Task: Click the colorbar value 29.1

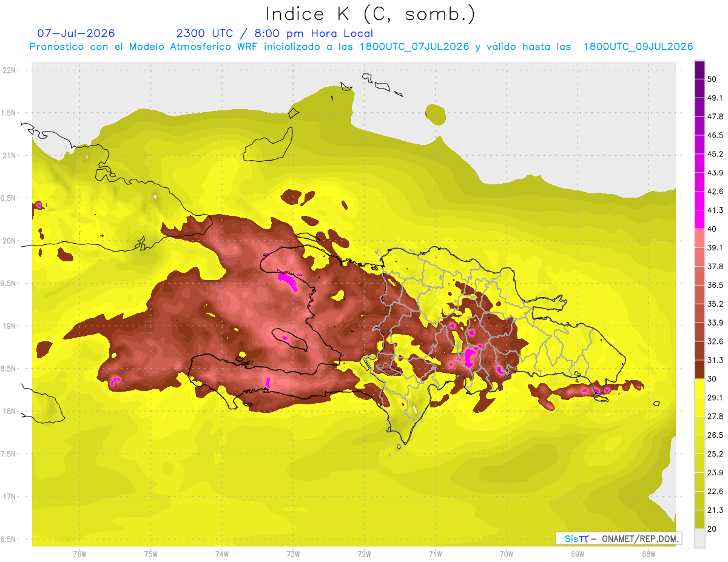Action: click(x=715, y=398)
